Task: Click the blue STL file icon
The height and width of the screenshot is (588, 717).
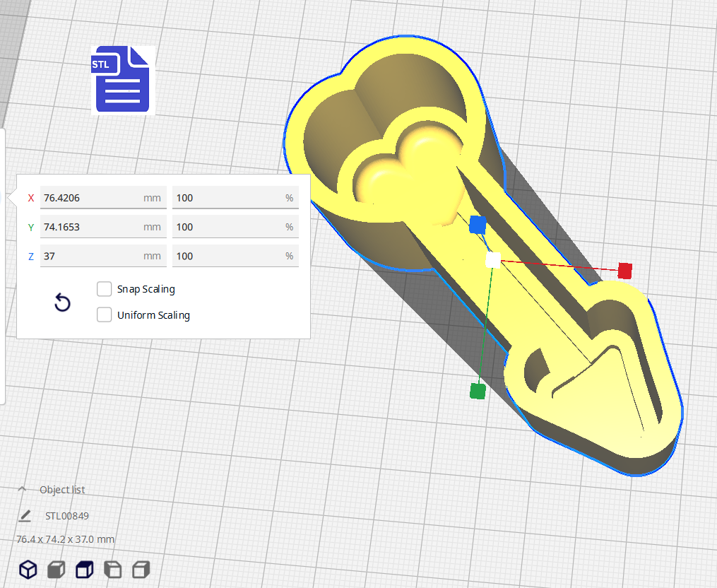Action: point(121,79)
